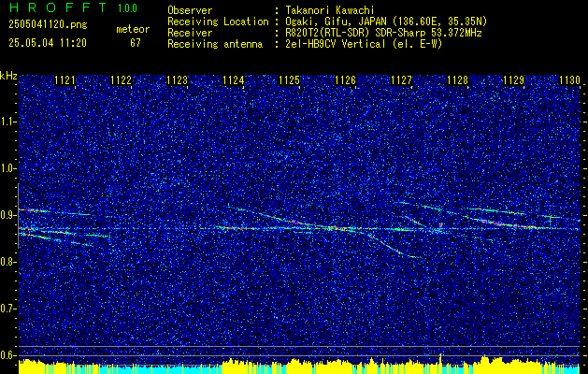
Task: Click observer name Takanori Kawachi
Action: pyautogui.click(x=330, y=10)
